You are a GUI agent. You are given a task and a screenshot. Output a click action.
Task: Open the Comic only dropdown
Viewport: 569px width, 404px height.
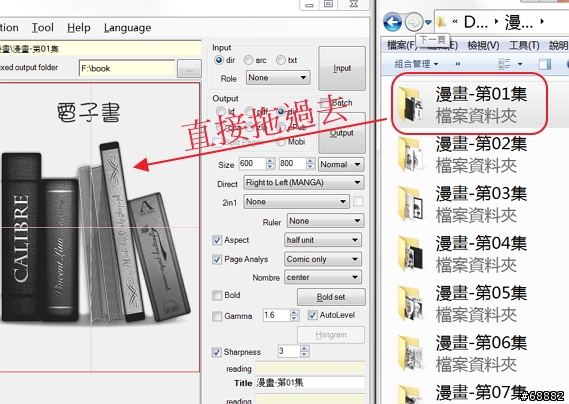pos(323,259)
